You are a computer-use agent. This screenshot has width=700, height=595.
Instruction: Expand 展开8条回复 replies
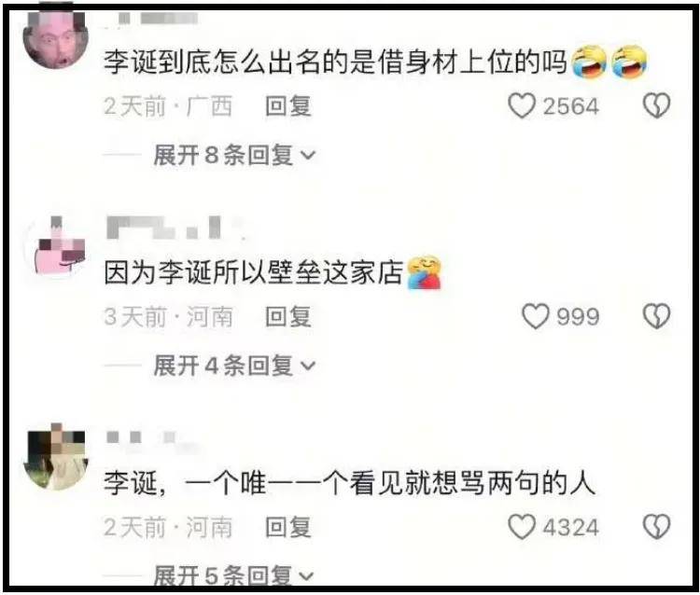coord(234,155)
